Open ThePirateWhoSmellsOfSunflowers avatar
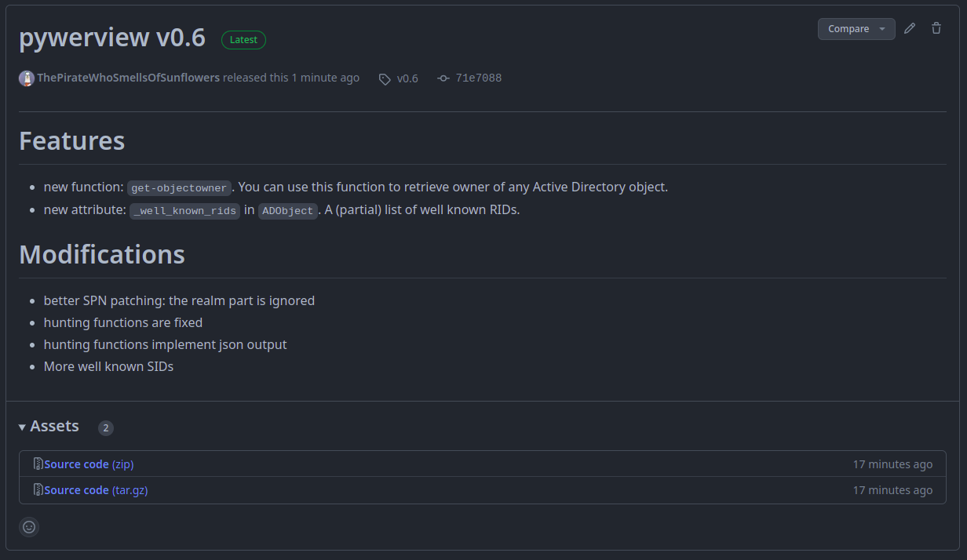Screen dimensions: 967x560 tap(27, 78)
